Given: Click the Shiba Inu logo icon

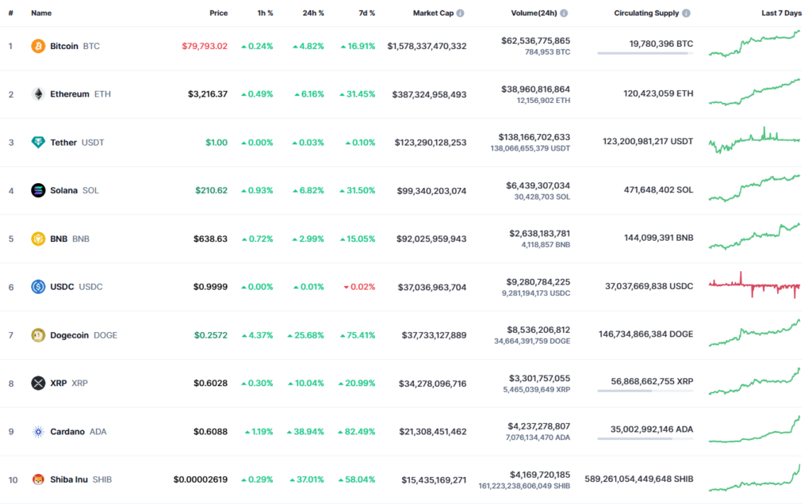Looking at the screenshot, I should (x=38, y=479).
